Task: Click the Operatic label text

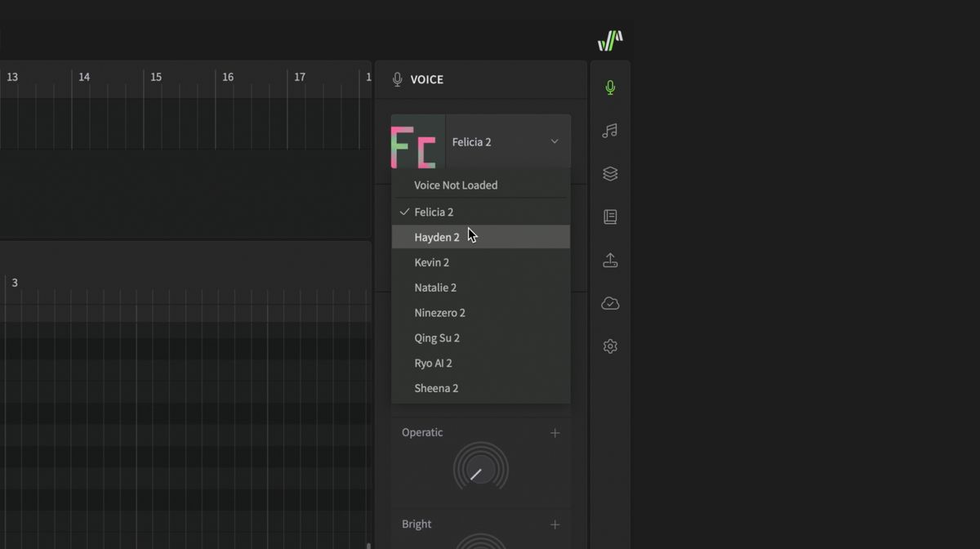Action: 422,432
